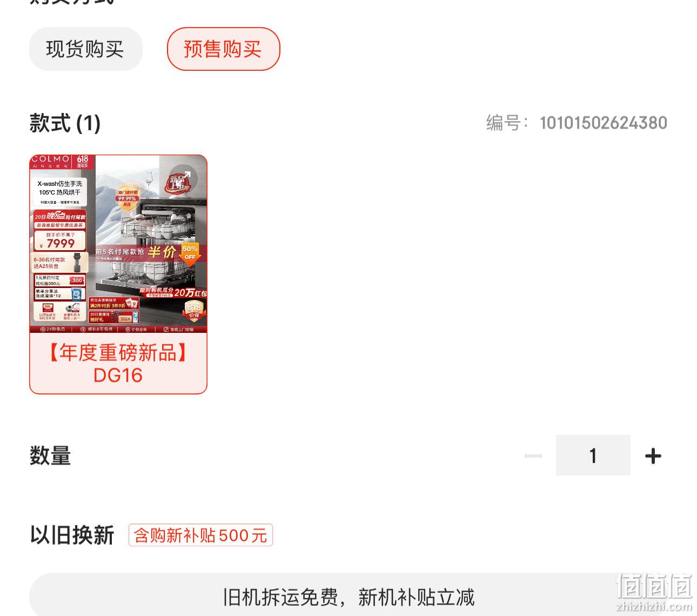This screenshot has width=697, height=616.
Task: Select the 预售购买 pre-sale option
Action: point(223,49)
